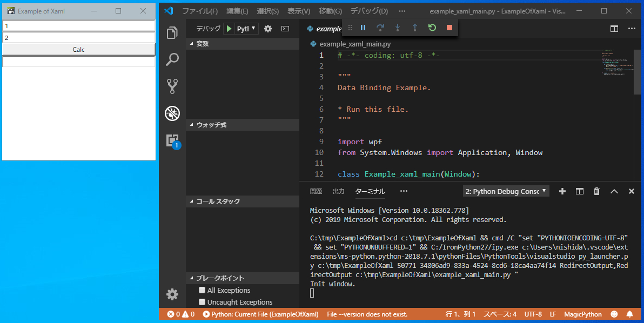The image size is (644, 323).
Task: Open notifications bell in status bar
Action: tap(629, 314)
